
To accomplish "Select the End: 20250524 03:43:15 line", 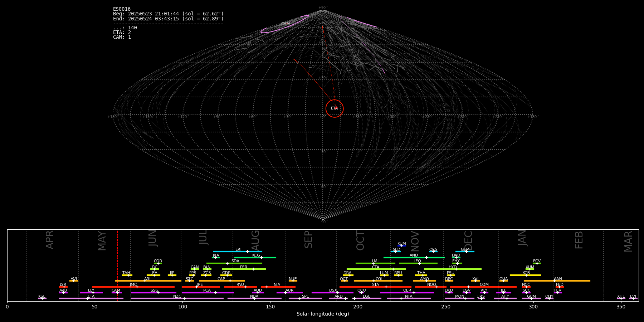I will click(168, 19).
